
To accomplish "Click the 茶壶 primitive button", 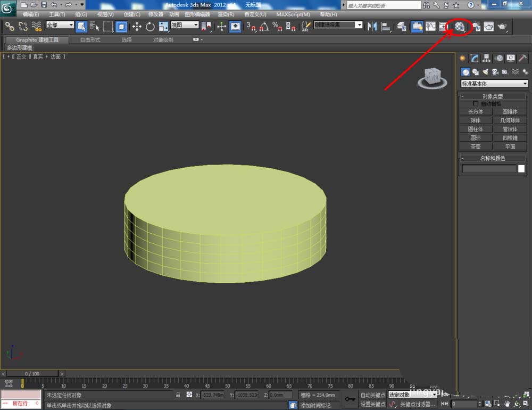I will point(475,147).
